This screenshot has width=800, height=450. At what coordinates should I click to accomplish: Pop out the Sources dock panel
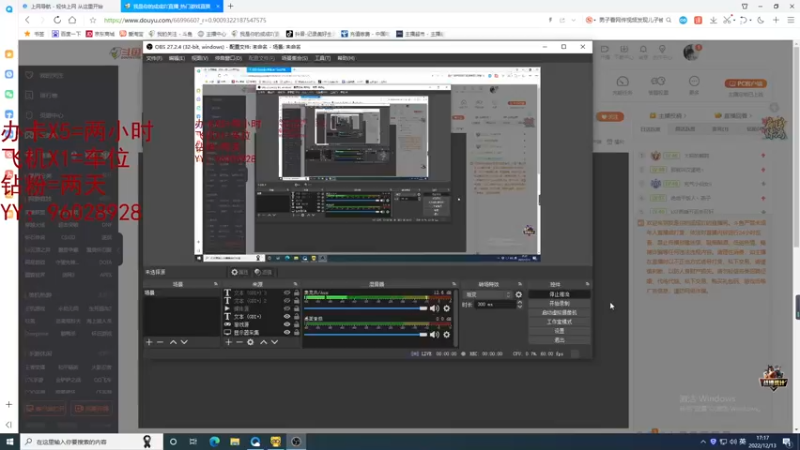[295, 284]
